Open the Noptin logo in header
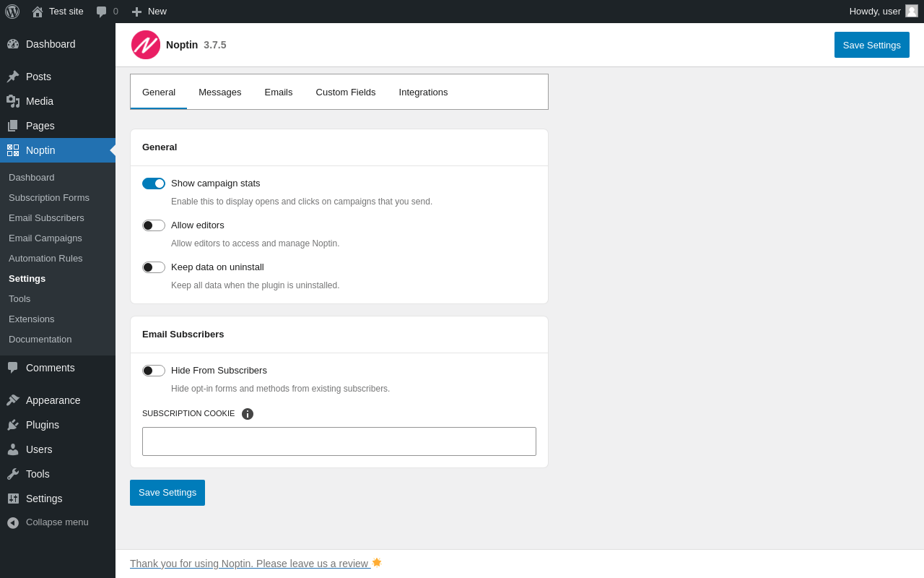Viewport: 924px width, 578px height. click(146, 45)
